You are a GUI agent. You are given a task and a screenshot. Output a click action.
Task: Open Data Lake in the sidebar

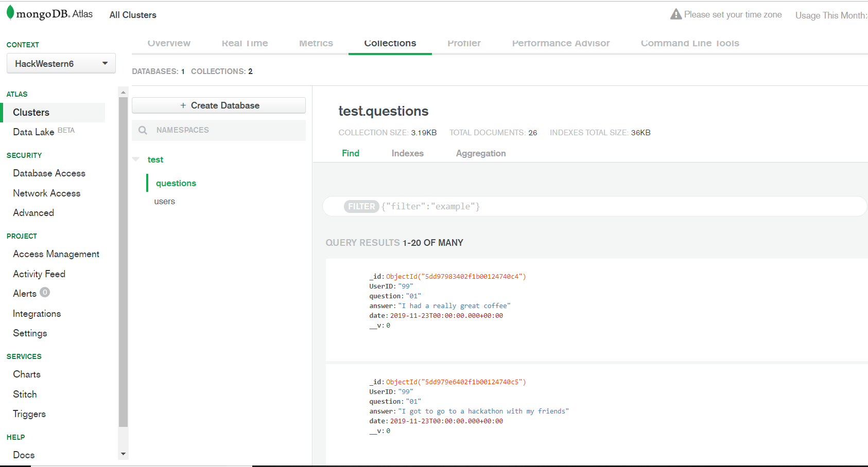click(x=33, y=132)
